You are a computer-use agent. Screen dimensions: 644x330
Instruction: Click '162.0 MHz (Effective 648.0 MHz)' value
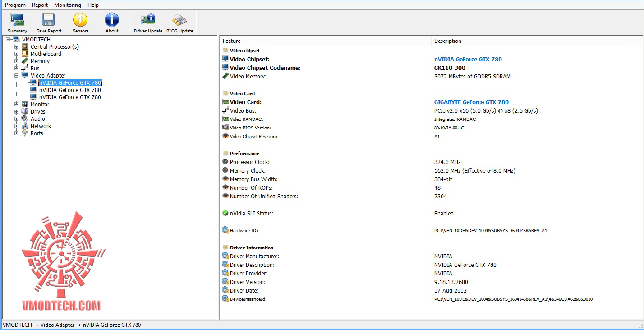[475, 170]
